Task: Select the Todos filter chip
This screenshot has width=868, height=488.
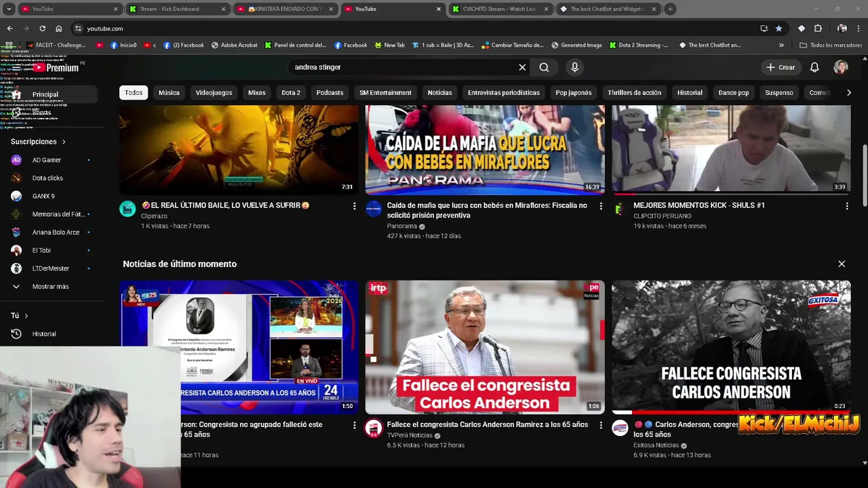Action: click(x=134, y=93)
